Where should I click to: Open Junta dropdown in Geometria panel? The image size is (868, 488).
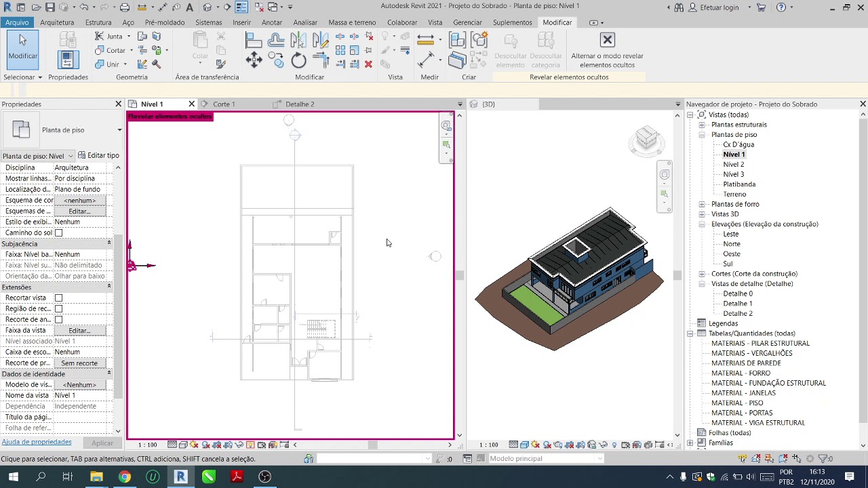[130, 36]
